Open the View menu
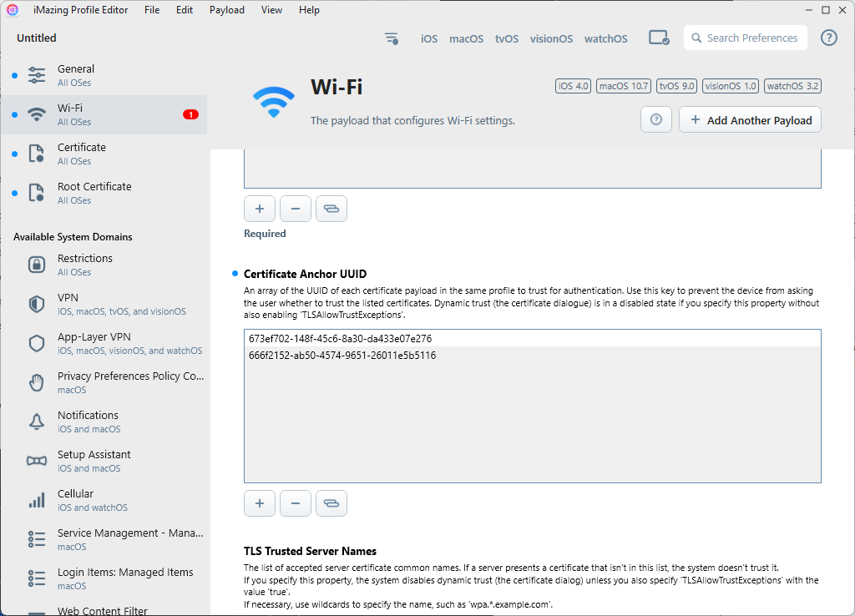This screenshot has width=855, height=616. click(271, 10)
